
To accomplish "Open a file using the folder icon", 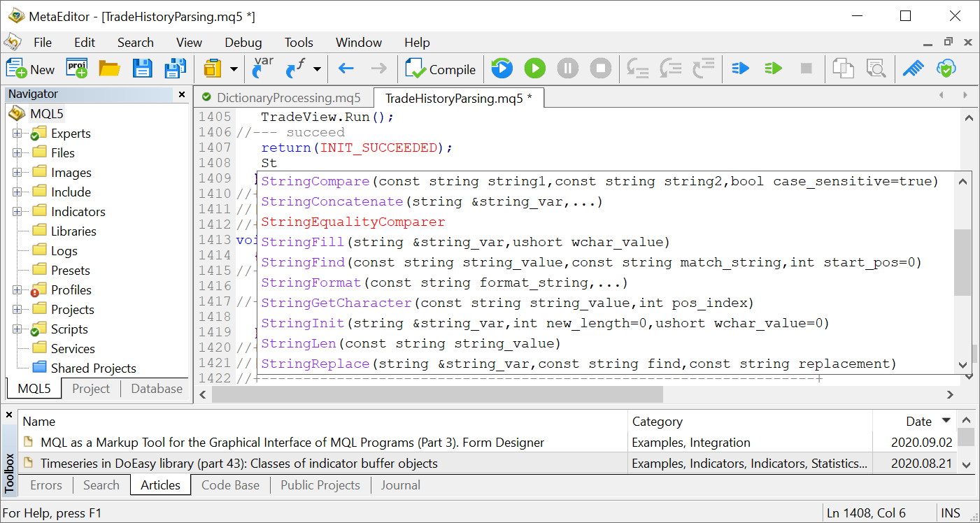I will [108, 69].
